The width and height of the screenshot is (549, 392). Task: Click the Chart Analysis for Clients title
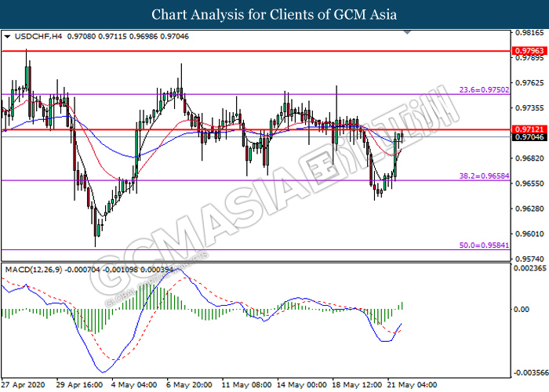pos(274,14)
